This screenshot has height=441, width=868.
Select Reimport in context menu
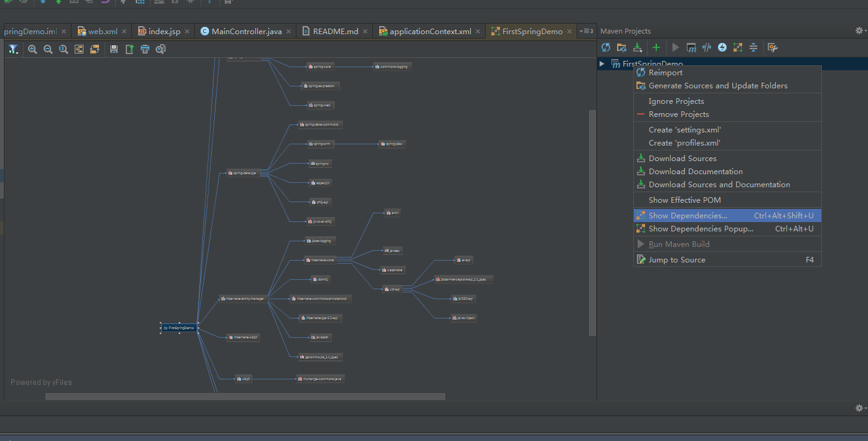pos(727,72)
